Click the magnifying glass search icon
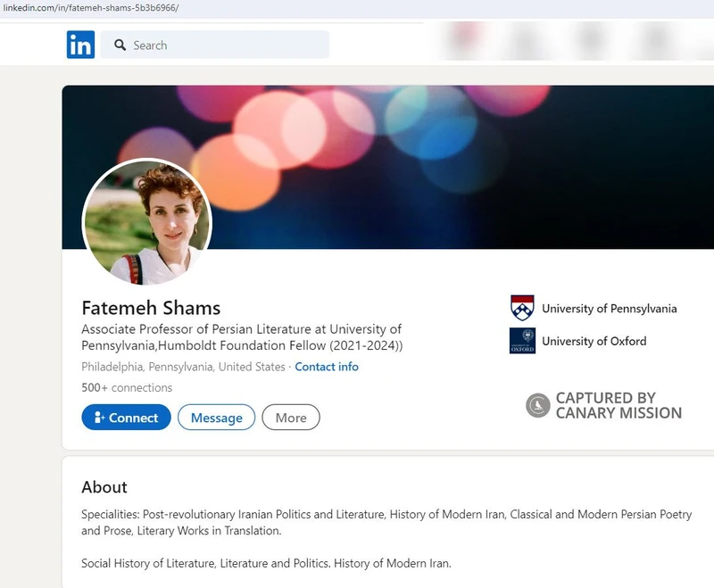This screenshot has height=588, width=714. 120,45
